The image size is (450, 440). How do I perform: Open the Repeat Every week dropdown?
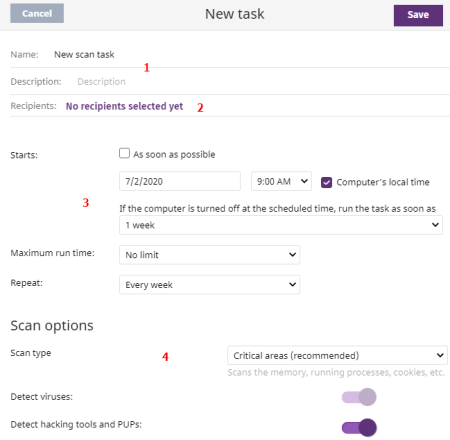pyautogui.click(x=210, y=285)
